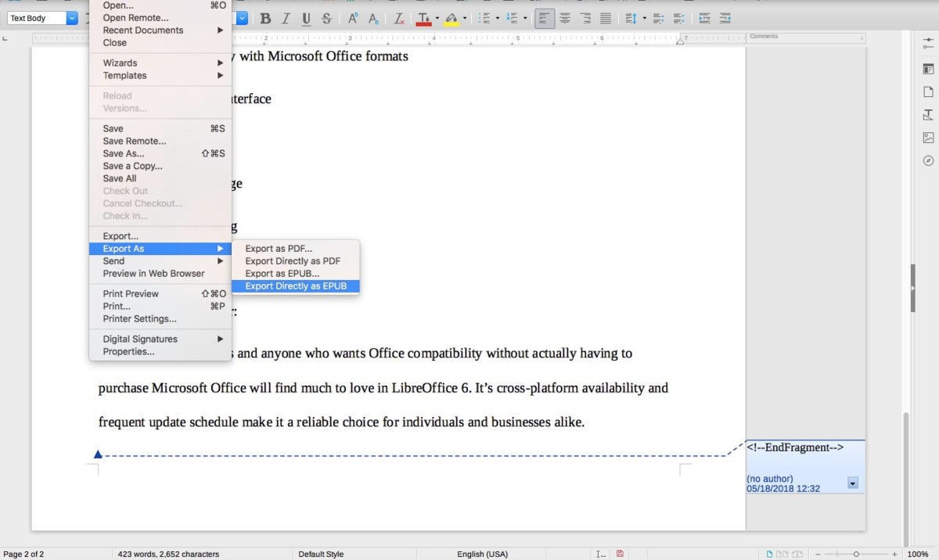Switch to multiple-page view

pyautogui.click(x=781, y=554)
